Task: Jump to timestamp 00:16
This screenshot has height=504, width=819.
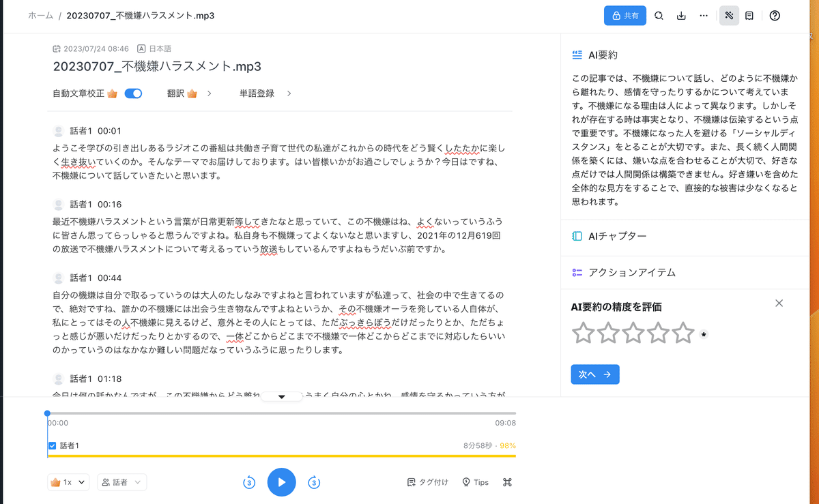Action: (x=109, y=205)
